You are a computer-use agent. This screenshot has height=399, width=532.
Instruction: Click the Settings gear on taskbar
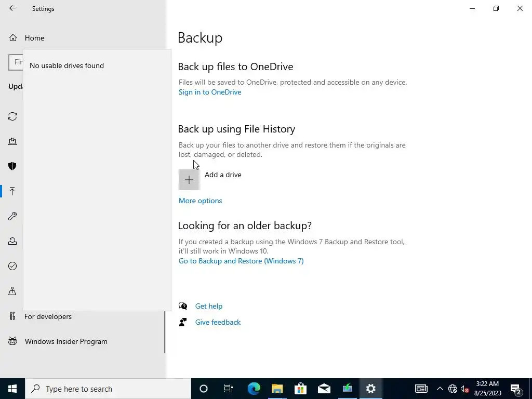click(371, 389)
